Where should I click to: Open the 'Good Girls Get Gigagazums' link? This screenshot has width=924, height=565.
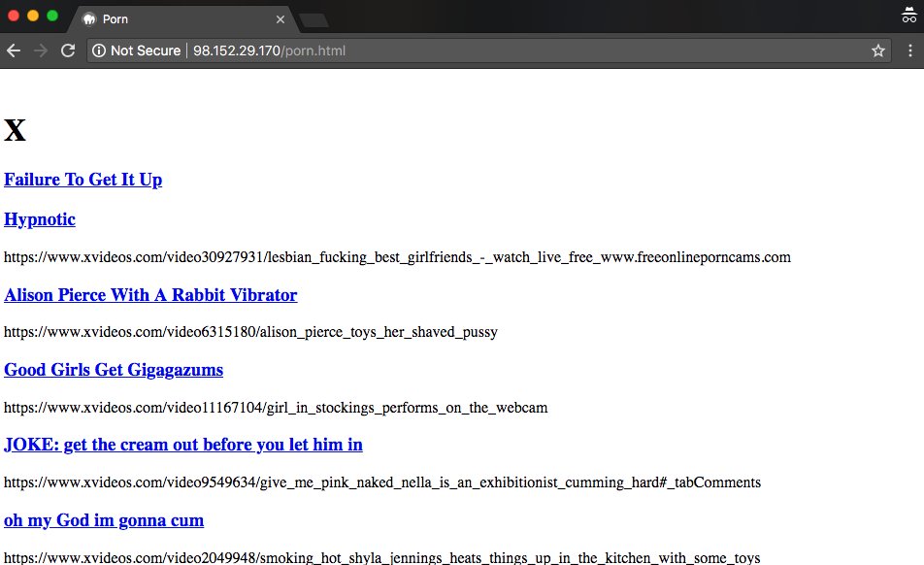[x=114, y=370]
